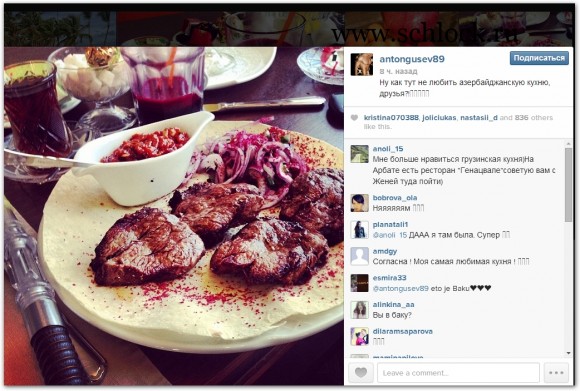Click the heart like button beside comment box
This screenshot has height=391, width=580.
pyautogui.click(x=361, y=373)
